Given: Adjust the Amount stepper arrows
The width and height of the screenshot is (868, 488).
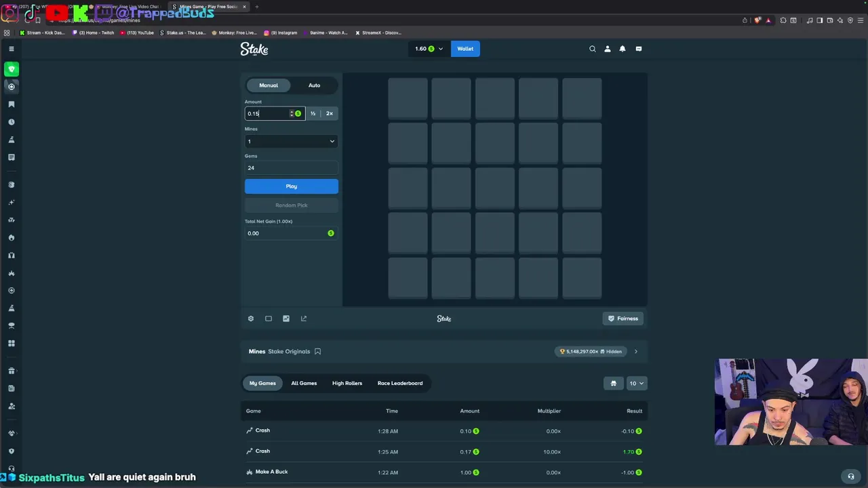Looking at the screenshot, I should (292, 113).
